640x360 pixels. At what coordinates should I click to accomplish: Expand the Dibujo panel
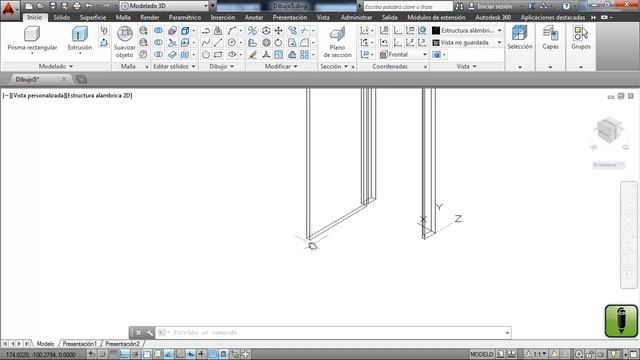click(222, 66)
